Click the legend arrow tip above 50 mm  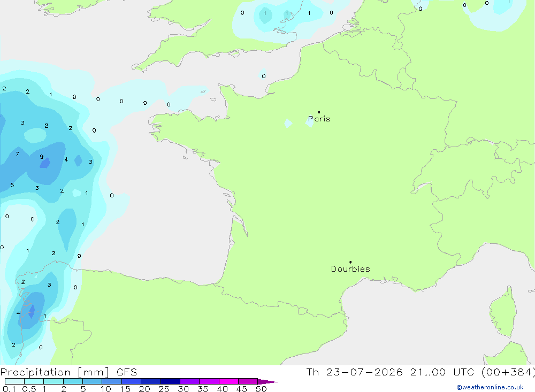coord(267,381)
